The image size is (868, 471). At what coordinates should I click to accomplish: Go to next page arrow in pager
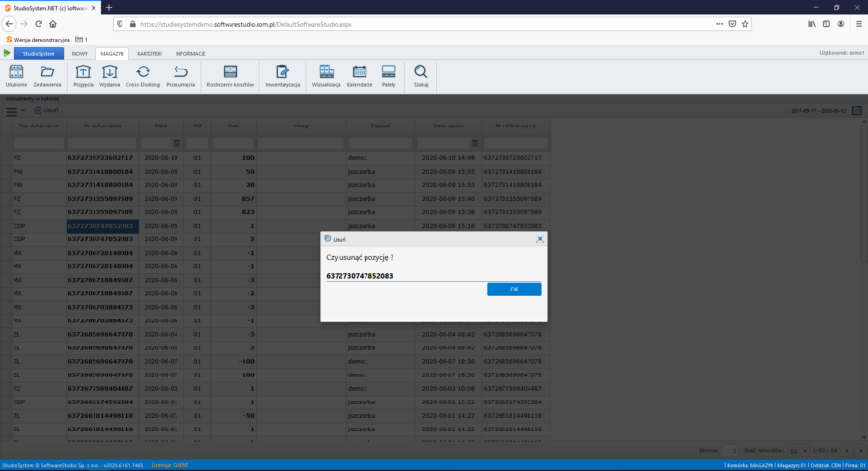point(860,451)
